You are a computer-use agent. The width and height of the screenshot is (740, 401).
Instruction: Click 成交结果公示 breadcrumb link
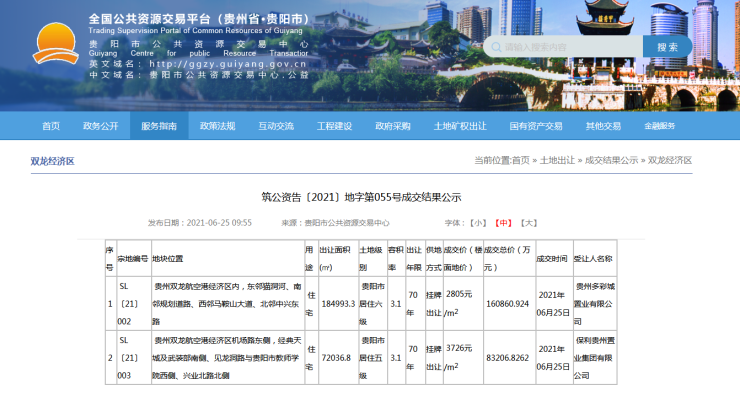611,160
